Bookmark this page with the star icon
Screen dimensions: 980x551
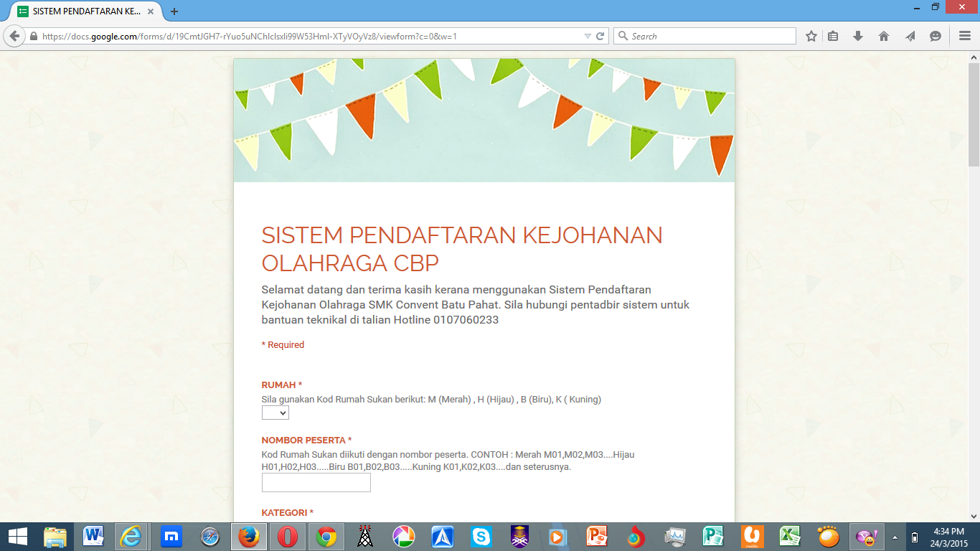[x=811, y=36]
